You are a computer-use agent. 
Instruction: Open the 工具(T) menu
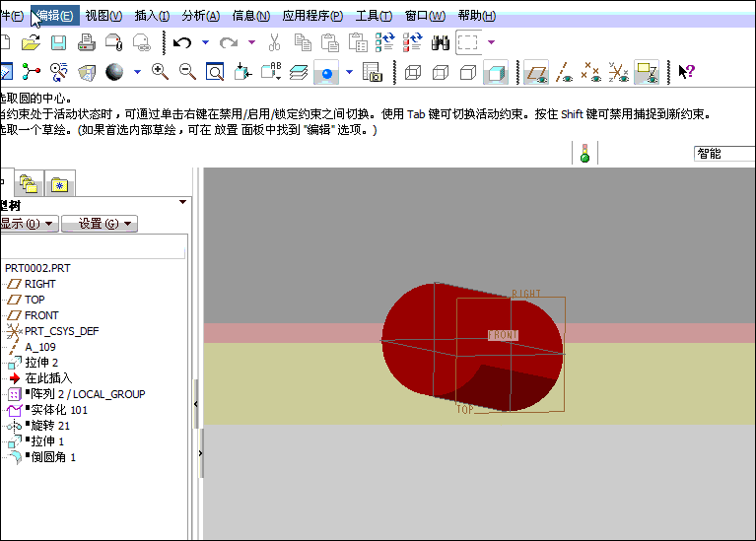click(x=374, y=16)
